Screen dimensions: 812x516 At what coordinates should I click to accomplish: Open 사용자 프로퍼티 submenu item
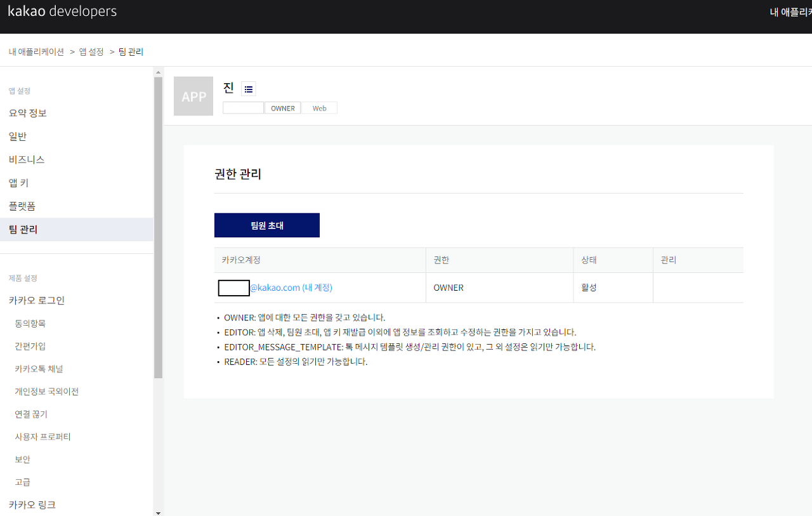click(43, 437)
